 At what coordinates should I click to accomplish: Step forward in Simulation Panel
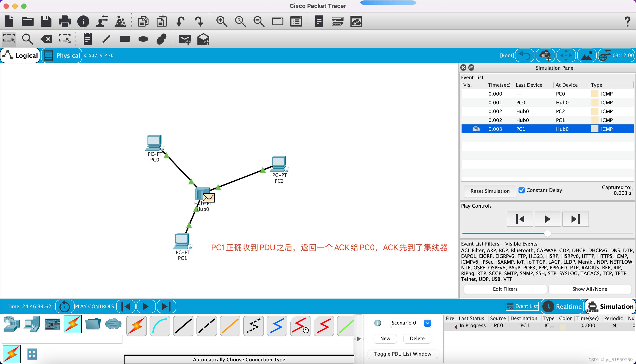(575, 219)
